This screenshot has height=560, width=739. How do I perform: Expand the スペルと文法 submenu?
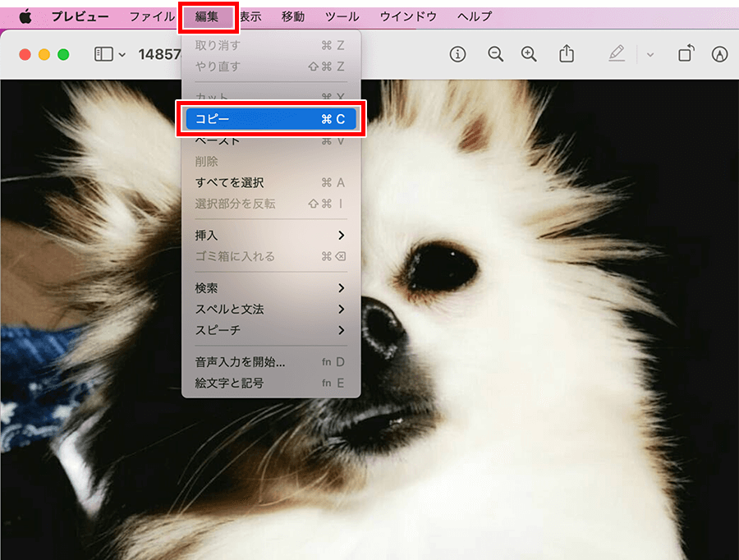pos(271,310)
